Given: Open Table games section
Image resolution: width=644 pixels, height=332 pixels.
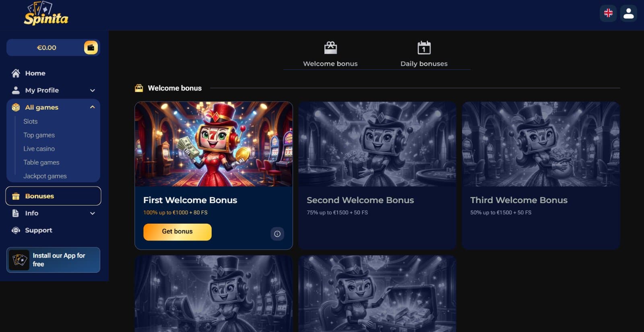Looking at the screenshot, I should (41, 162).
